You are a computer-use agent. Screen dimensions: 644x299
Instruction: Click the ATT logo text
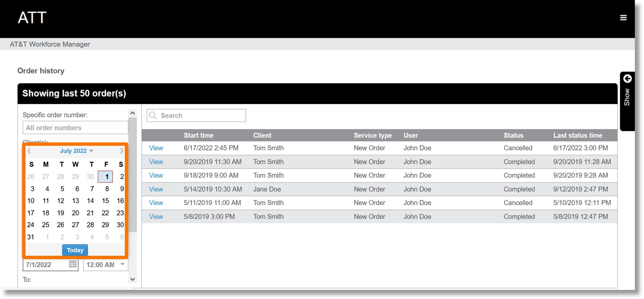pos(32,18)
